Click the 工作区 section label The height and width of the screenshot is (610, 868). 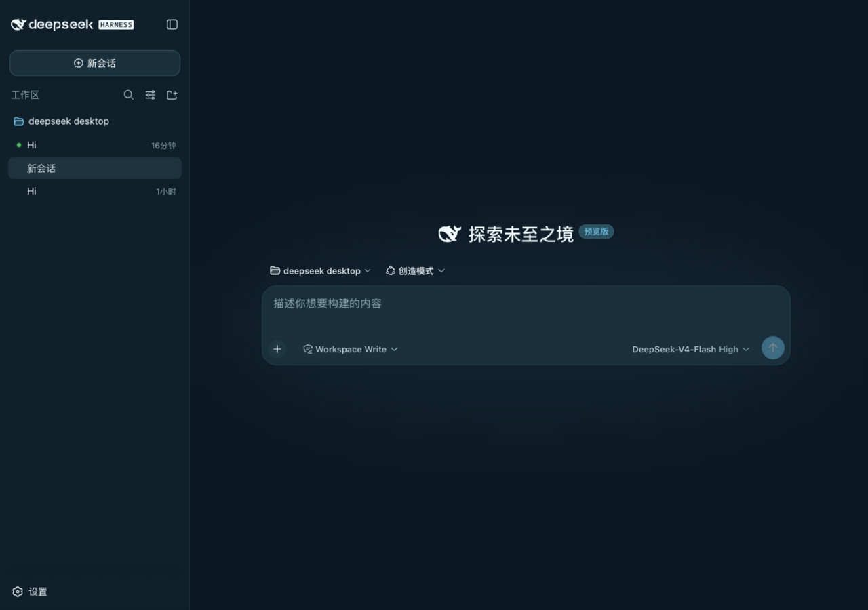click(25, 95)
